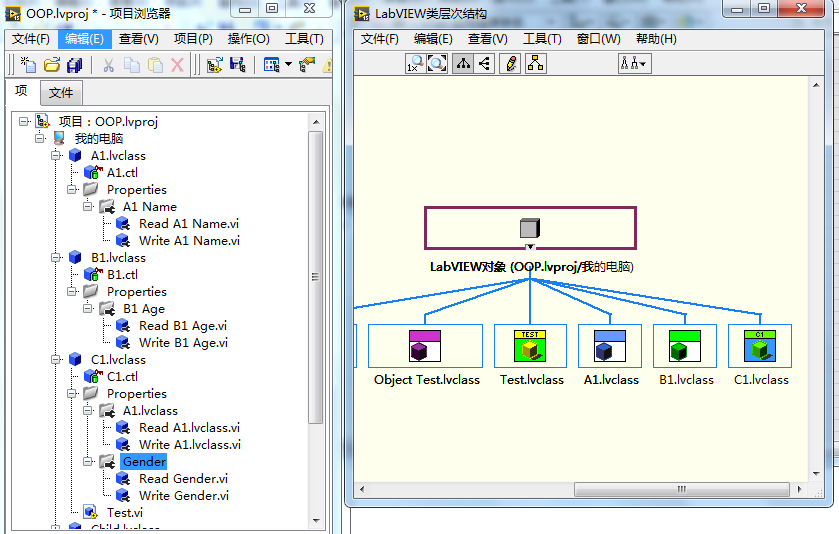Click the gray cube LabVIEW Object node

(530, 228)
